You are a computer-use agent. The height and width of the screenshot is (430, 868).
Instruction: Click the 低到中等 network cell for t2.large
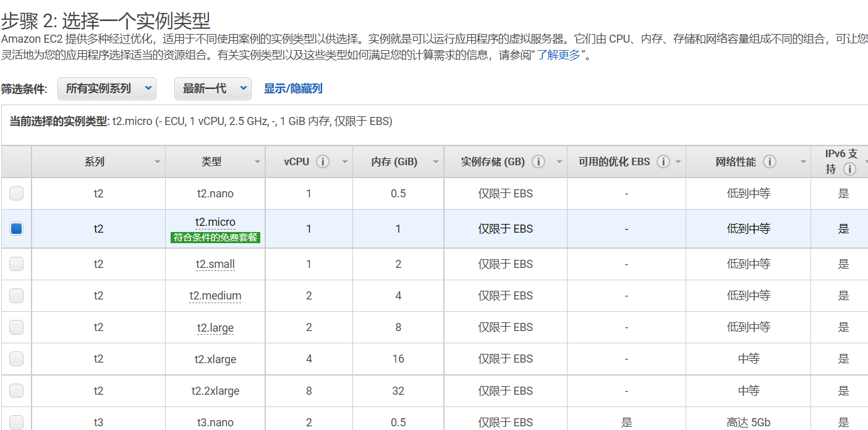click(748, 327)
